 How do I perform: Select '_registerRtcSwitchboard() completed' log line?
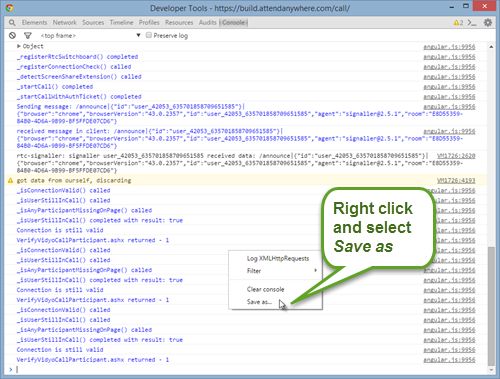pyautogui.click(x=77, y=57)
